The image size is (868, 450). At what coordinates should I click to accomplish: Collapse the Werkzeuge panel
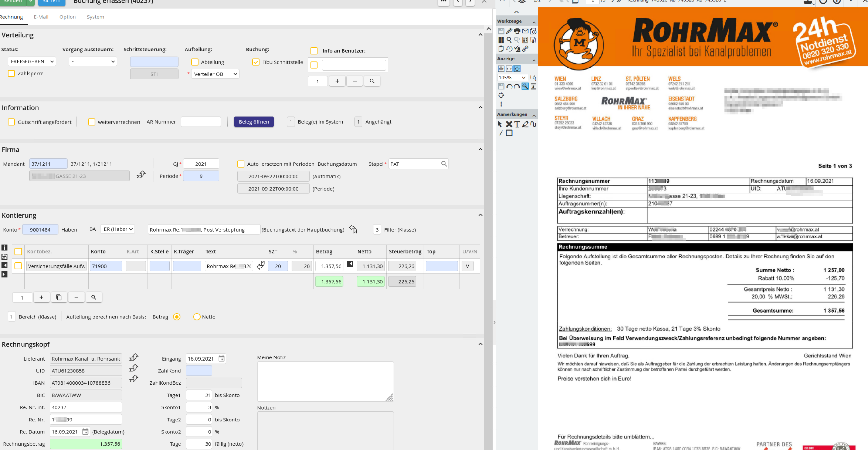pyautogui.click(x=534, y=22)
